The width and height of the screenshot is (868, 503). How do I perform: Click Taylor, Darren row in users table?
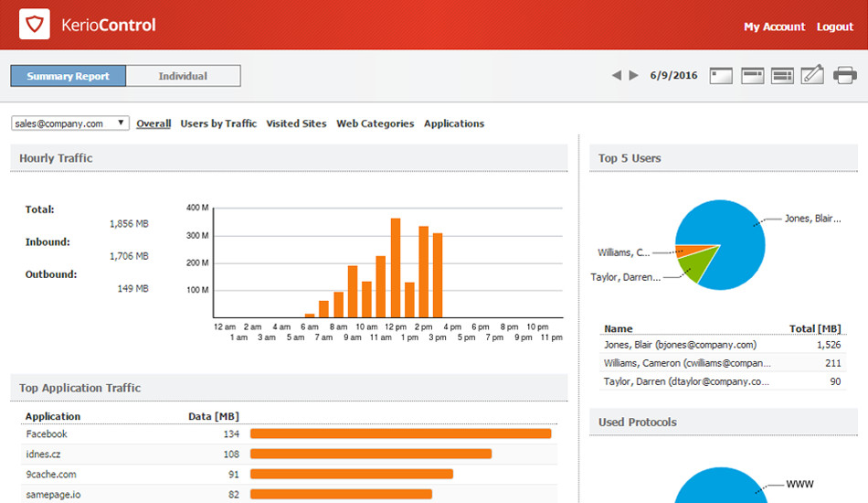pyautogui.click(x=723, y=381)
